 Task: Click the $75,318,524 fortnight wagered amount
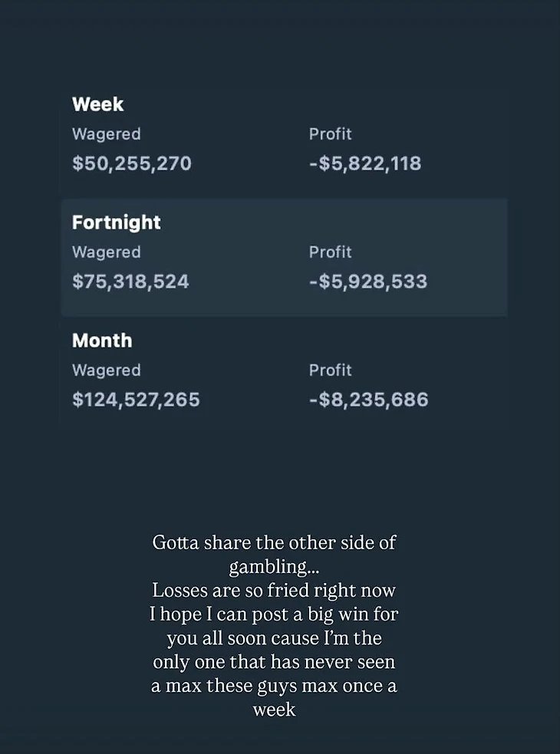[130, 282]
